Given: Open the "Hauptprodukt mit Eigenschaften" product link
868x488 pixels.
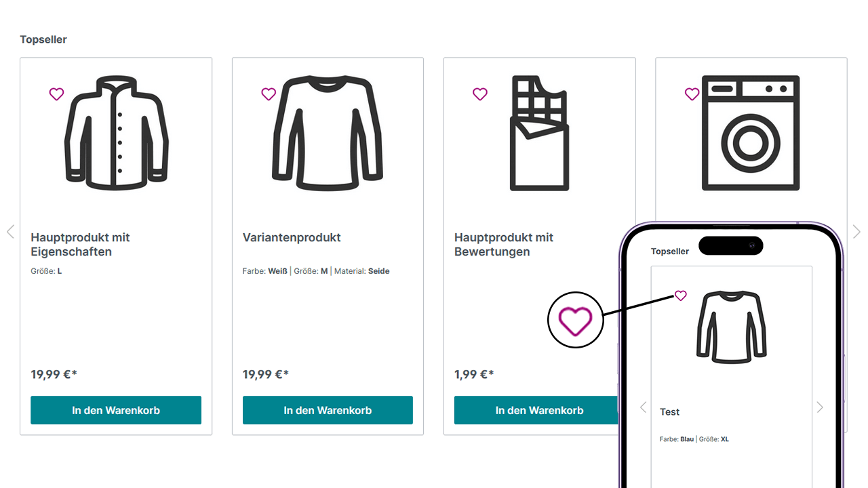Looking at the screenshot, I should coord(80,245).
